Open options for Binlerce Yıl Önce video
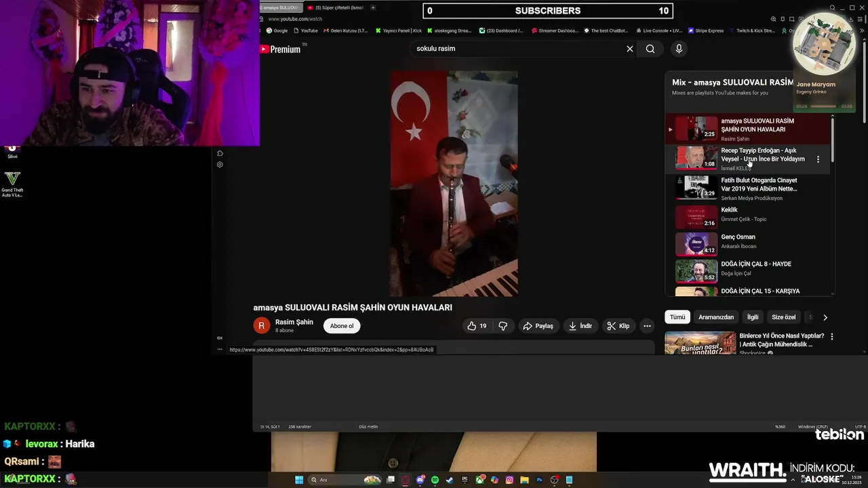 (x=832, y=336)
